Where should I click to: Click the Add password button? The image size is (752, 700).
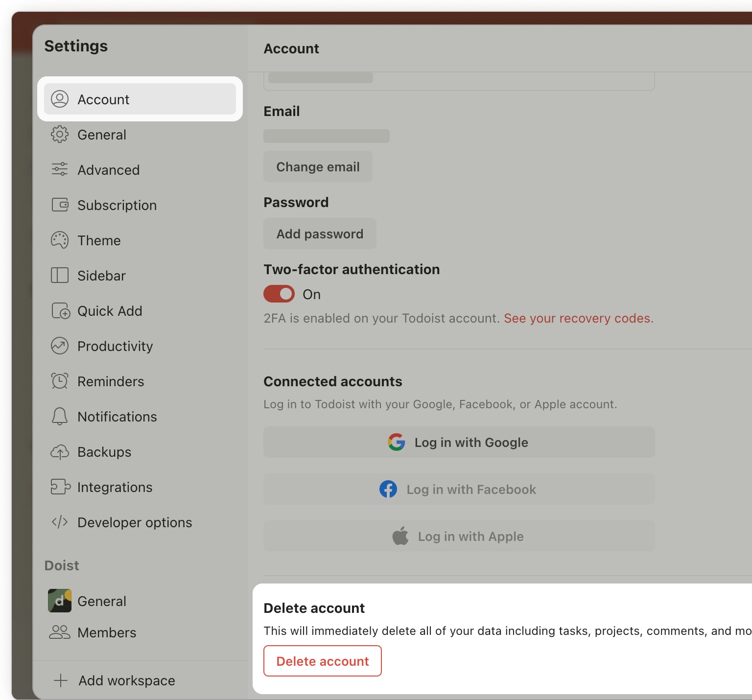tap(319, 233)
